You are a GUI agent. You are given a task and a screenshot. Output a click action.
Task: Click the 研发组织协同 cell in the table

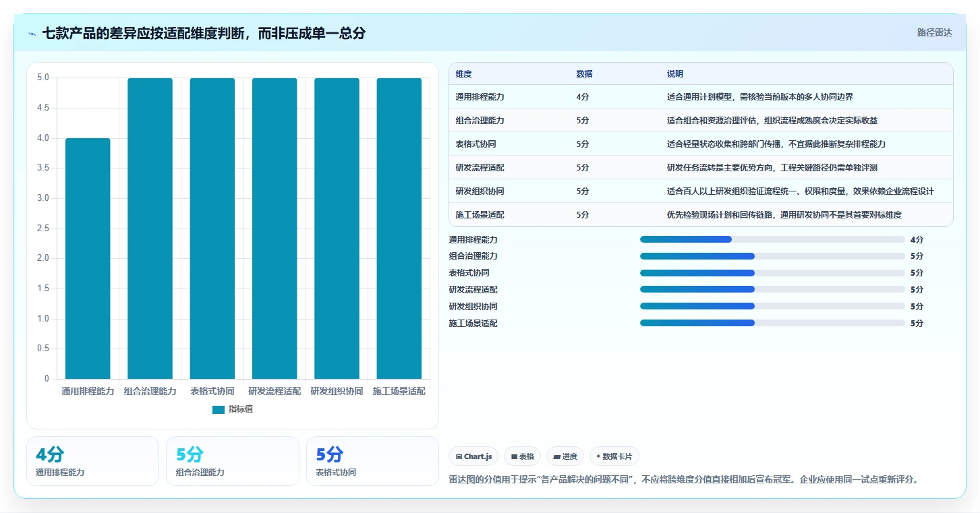480,191
